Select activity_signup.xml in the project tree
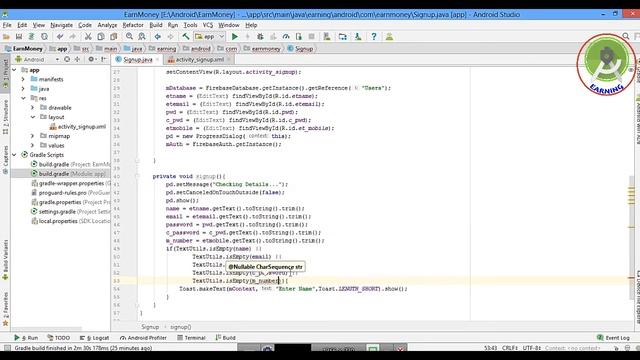 click(78, 127)
